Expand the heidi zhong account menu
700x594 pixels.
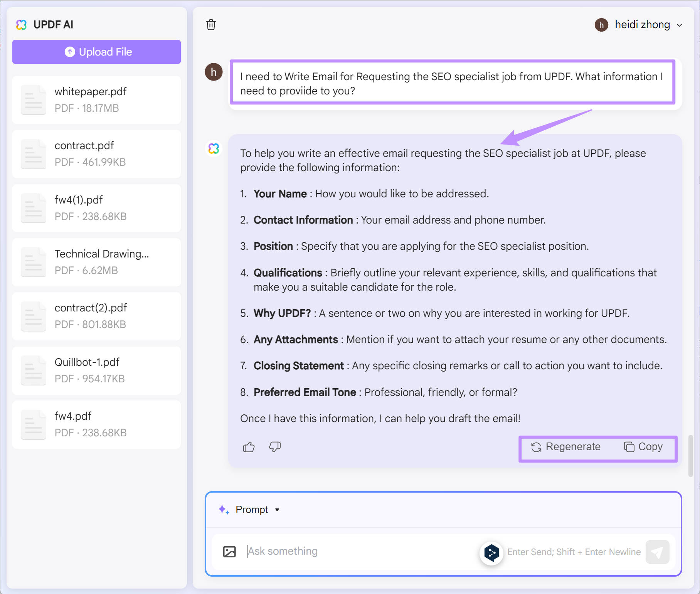pos(680,25)
